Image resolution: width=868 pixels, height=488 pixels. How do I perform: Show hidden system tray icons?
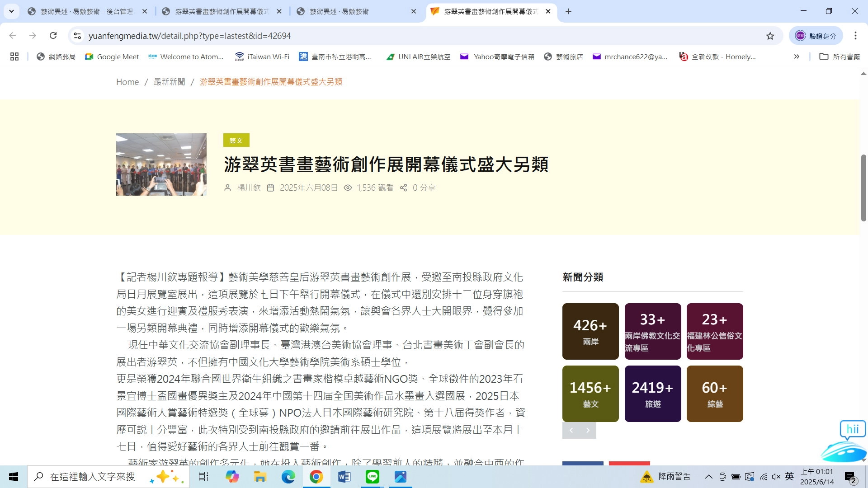(708, 477)
